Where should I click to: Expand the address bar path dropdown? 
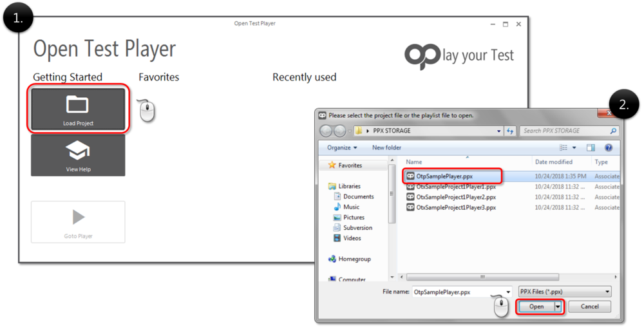click(x=498, y=131)
